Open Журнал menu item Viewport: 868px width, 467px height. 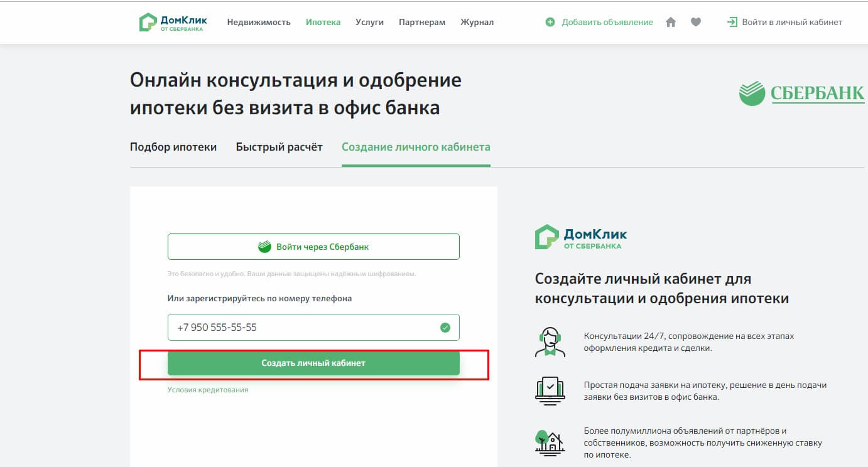click(x=477, y=22)
